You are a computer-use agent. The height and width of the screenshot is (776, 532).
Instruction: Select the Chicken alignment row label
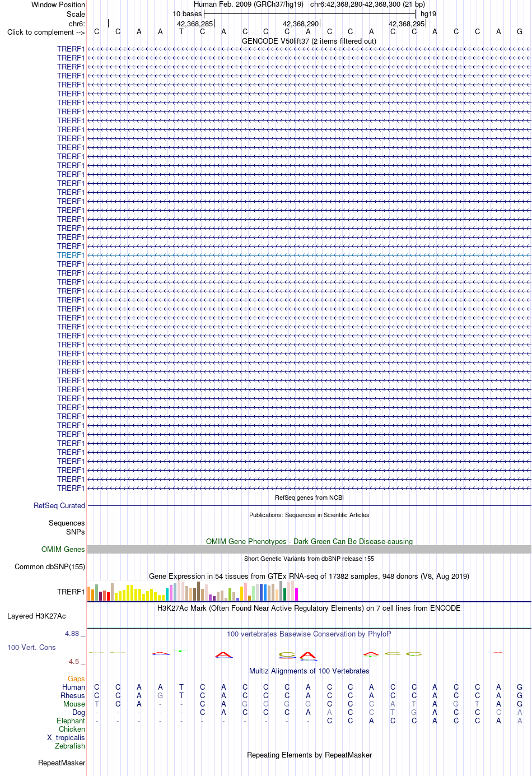point(72,729)
